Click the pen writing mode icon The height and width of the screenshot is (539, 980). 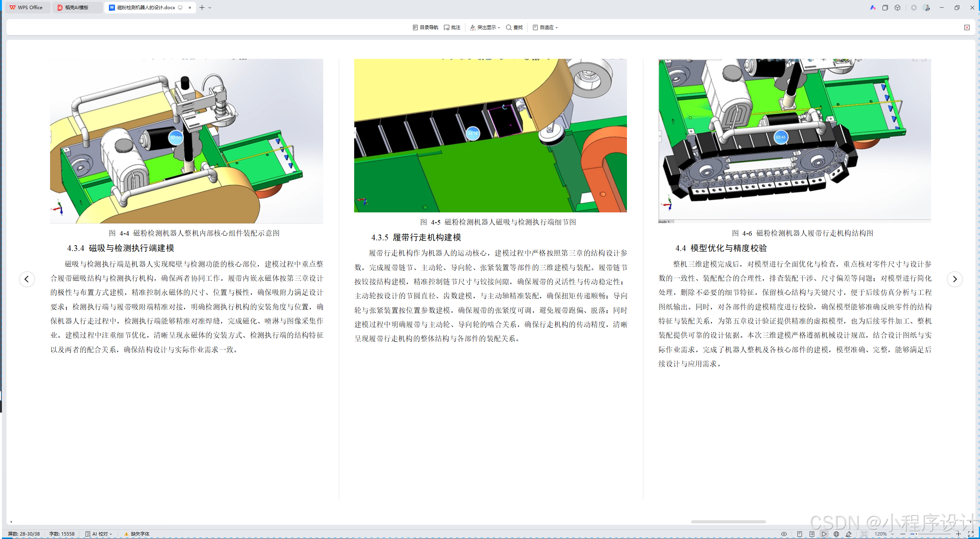(x=849, y=534)
